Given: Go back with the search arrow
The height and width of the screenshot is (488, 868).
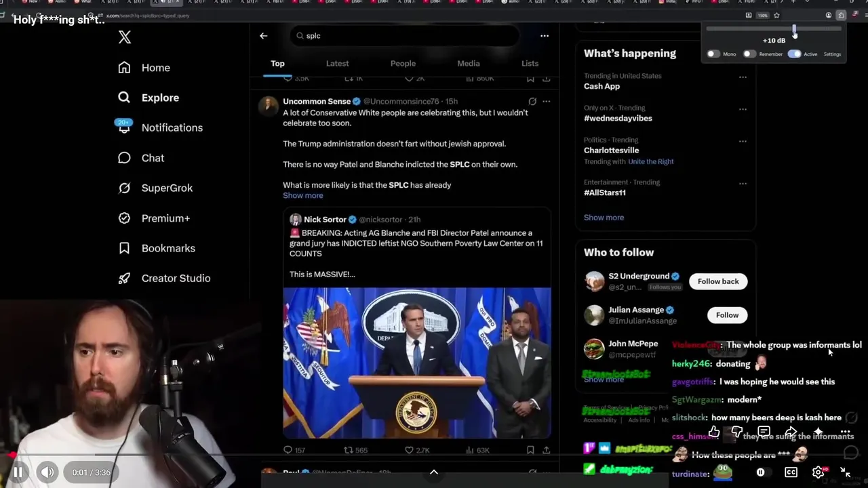Looking at the screenshot, I should coord(264,36).
